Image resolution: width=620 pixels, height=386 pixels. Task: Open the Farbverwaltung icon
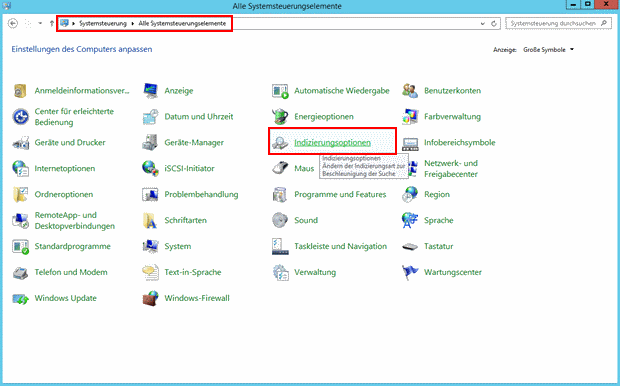pos(410,117)
